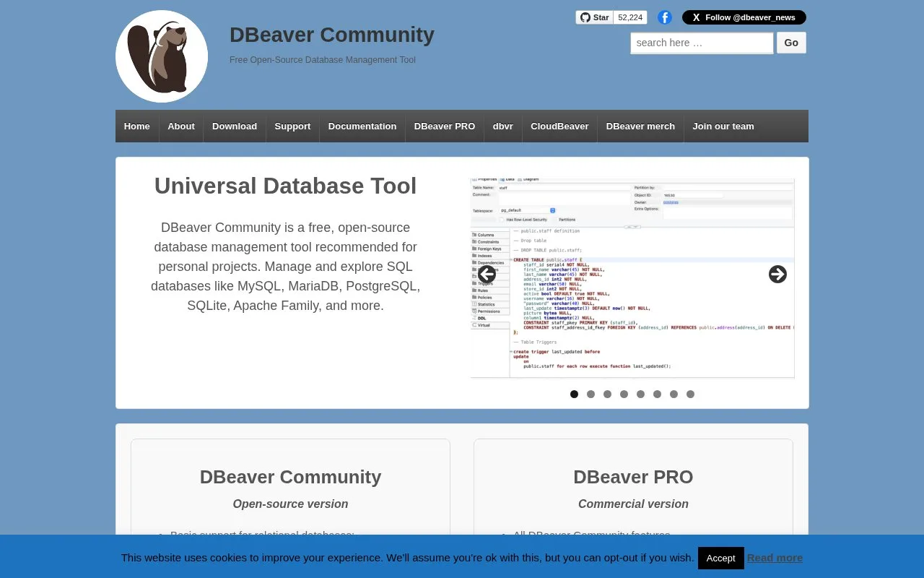This screenshot has height=578, width=924.
Task: Star the project on GitHub
Action: click(x=595, y=17)
